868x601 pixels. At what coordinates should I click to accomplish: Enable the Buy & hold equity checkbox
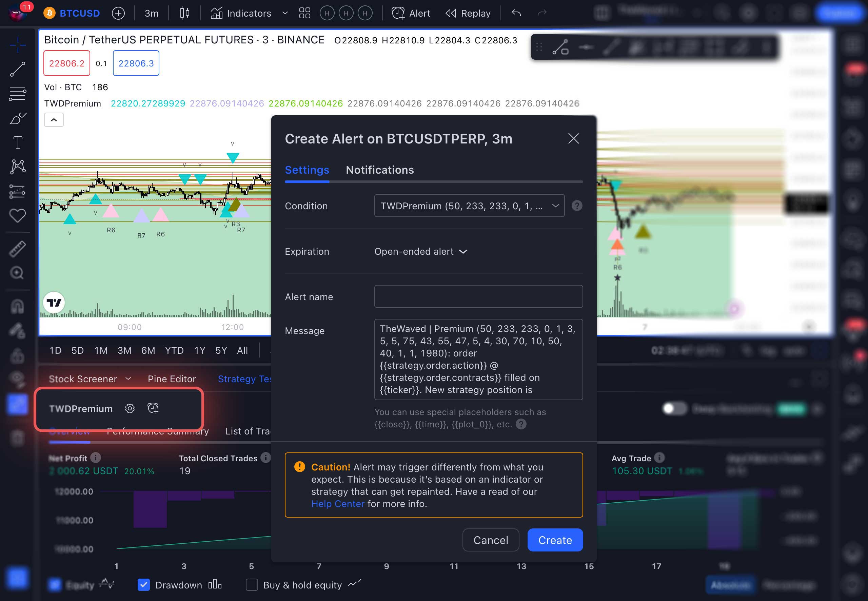pos(252,584)
